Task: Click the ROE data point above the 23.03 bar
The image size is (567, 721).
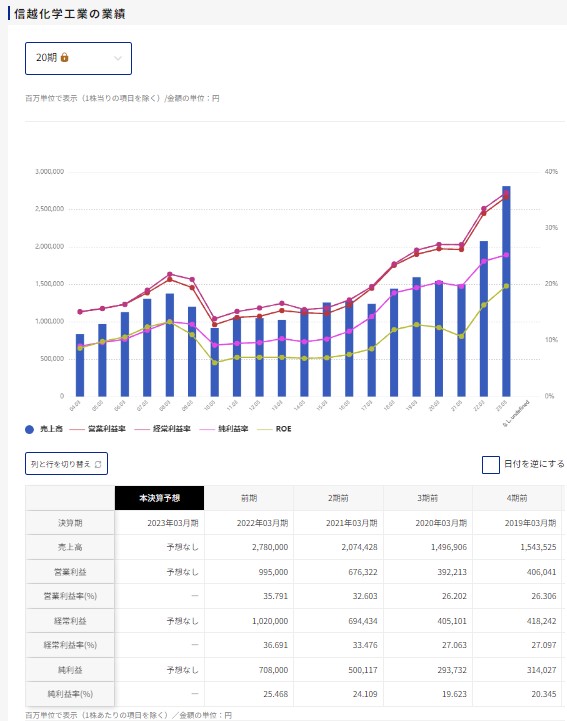Action: pyautogui.click(x=506, y=286)
